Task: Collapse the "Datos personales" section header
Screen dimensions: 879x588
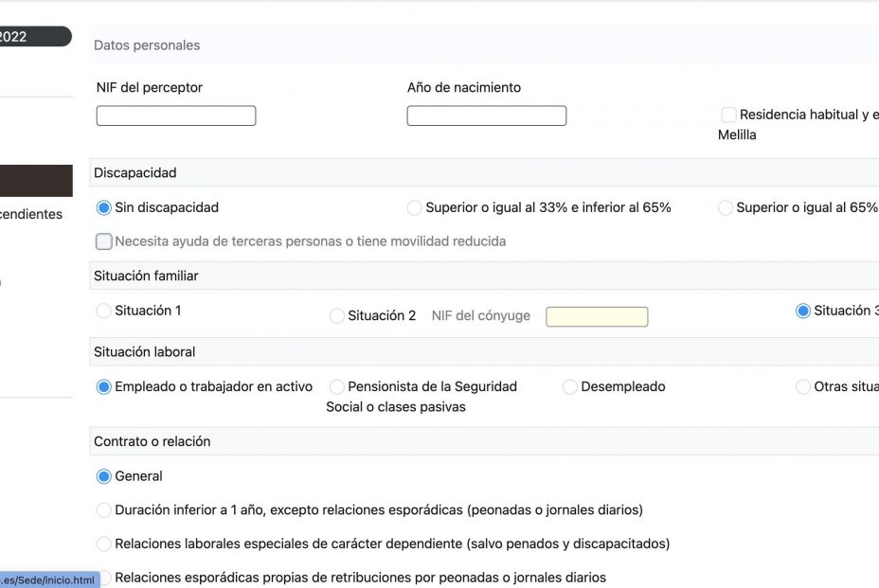Action: (145, 45)
